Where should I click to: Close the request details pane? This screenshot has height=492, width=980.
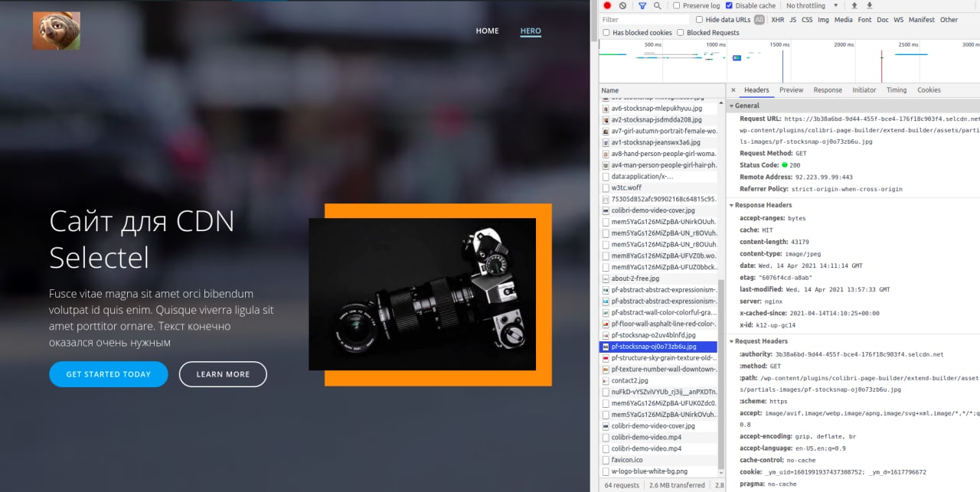[733, 90]
